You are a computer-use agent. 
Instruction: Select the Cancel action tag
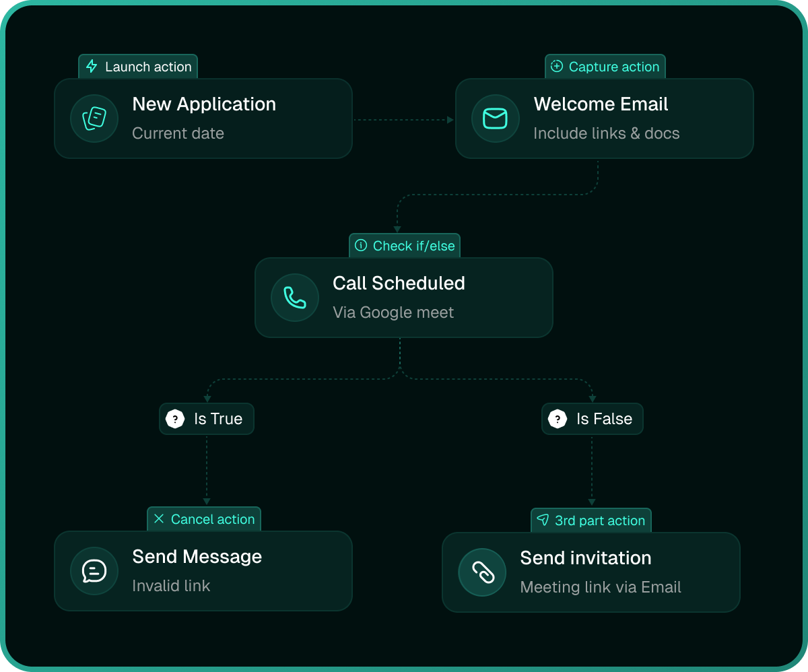click(204, 519)
